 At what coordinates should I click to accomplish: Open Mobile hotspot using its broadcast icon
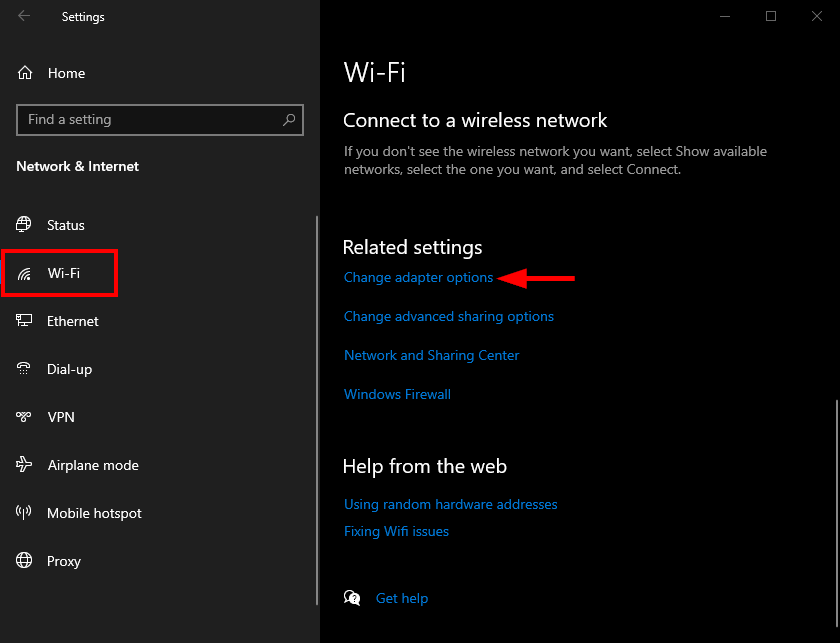22,513
